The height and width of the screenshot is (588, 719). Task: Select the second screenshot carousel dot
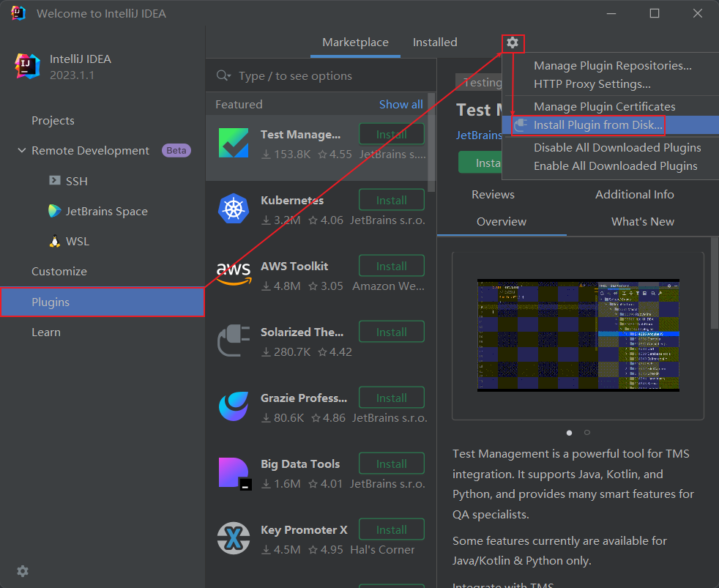587,433
